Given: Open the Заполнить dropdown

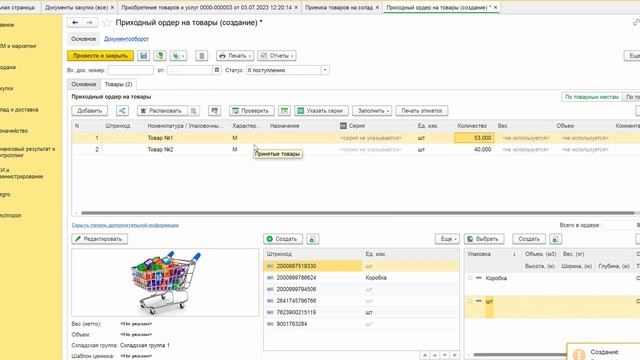Looking at the screenshot, I should click(x=372, y=111).
